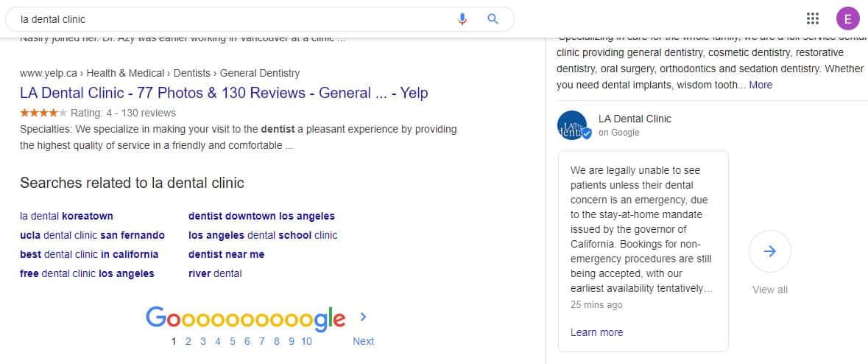Select 'free dental clinic los angeles' search
868x364 pixels.
[87, 273]
